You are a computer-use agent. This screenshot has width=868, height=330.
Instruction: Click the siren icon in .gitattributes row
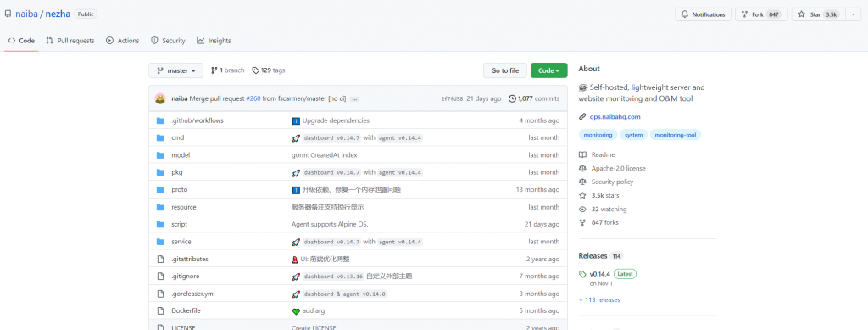[x=296, y=259]
